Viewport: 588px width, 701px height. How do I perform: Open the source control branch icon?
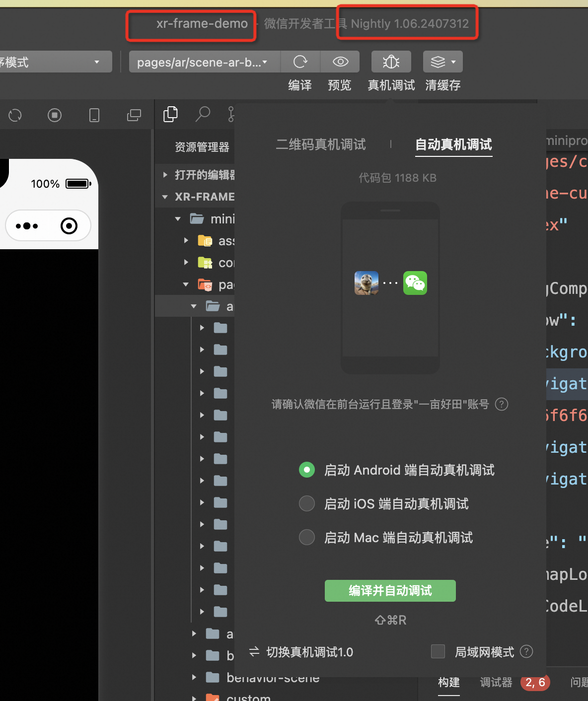point(231,114)
